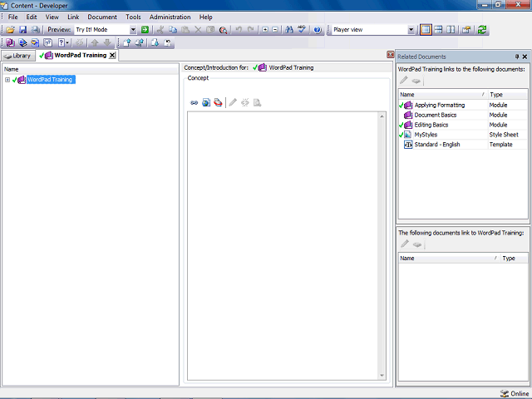Select the single-pane layout view button
Image resolution: width=532 pixels, height=399 pixels.
(426, 30)
